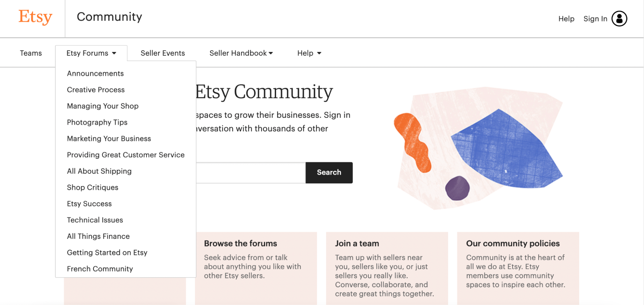This screenshot has height=305, width=644.
Task: Open the All Things Finance forum
Action: (98, 236)
